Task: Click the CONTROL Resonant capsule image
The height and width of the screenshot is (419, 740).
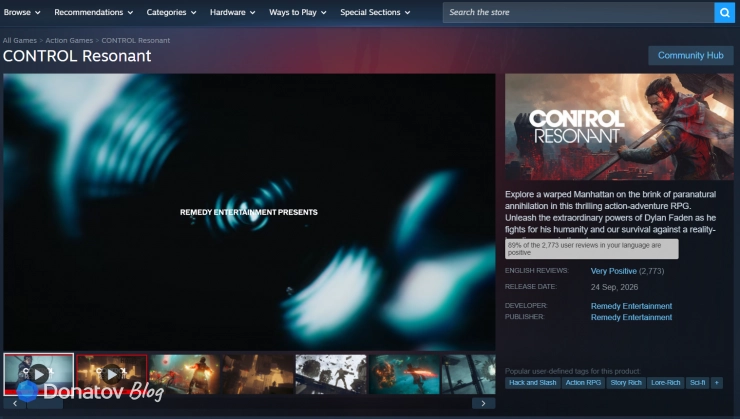Action: pos(619,126)
